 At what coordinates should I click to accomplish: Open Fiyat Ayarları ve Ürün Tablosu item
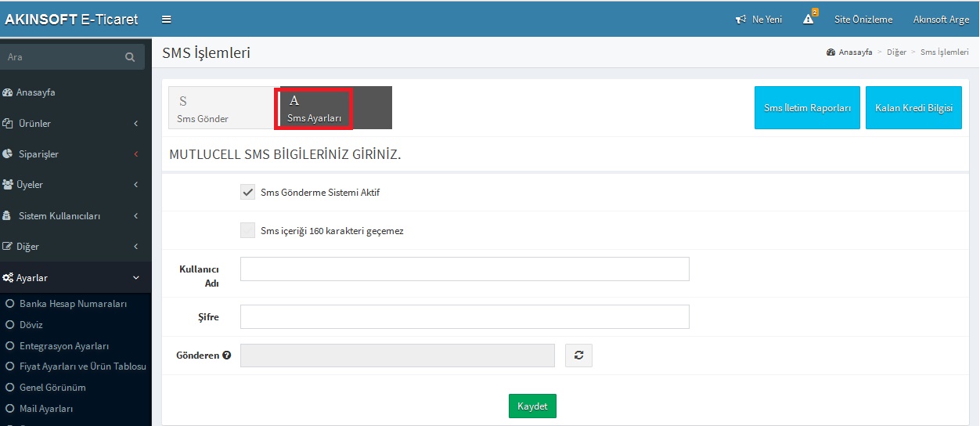(x=83, y=366)
